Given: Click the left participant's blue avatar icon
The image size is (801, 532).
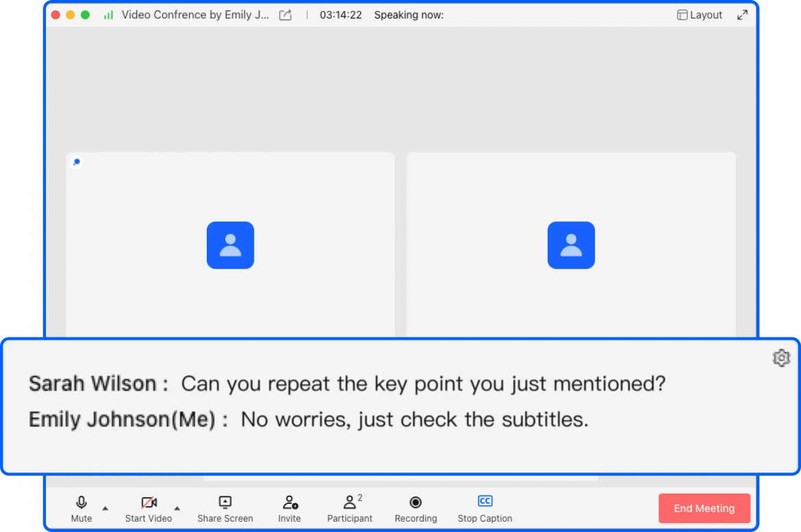Looking at the screenshot, I should pos(230,245).
